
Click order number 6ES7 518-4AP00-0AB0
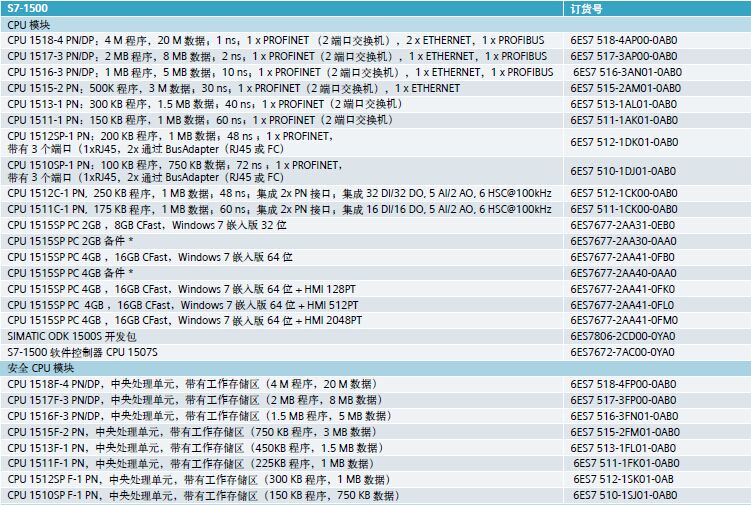coord(624,40)
